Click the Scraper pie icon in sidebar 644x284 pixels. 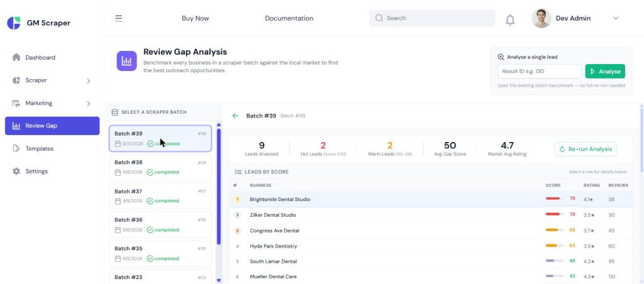[16, 80]
